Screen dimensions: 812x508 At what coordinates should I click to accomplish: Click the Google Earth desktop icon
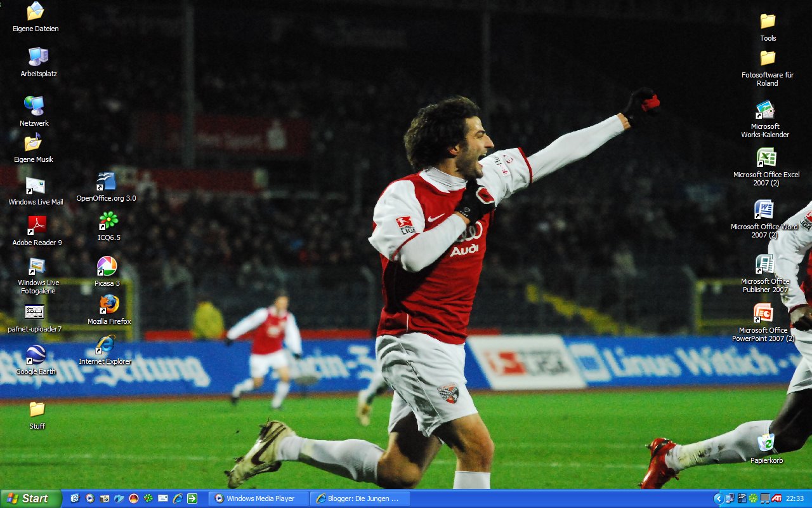point(36,354)
